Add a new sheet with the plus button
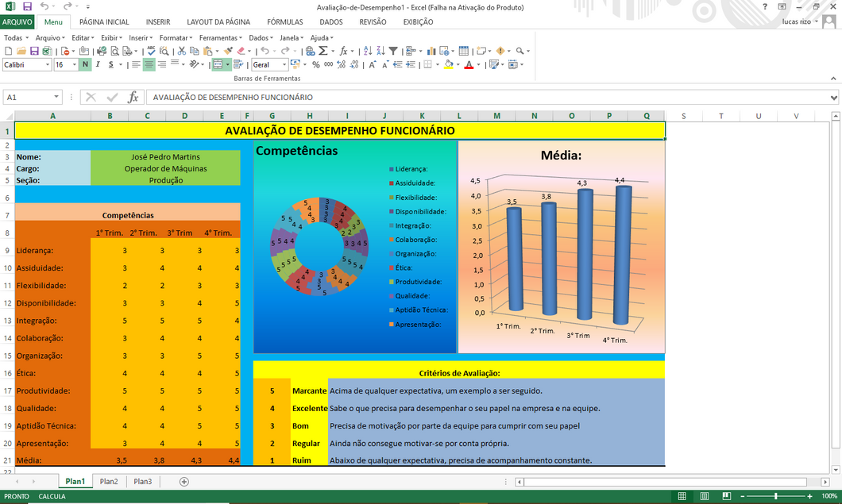 click(x=184, y=482)
